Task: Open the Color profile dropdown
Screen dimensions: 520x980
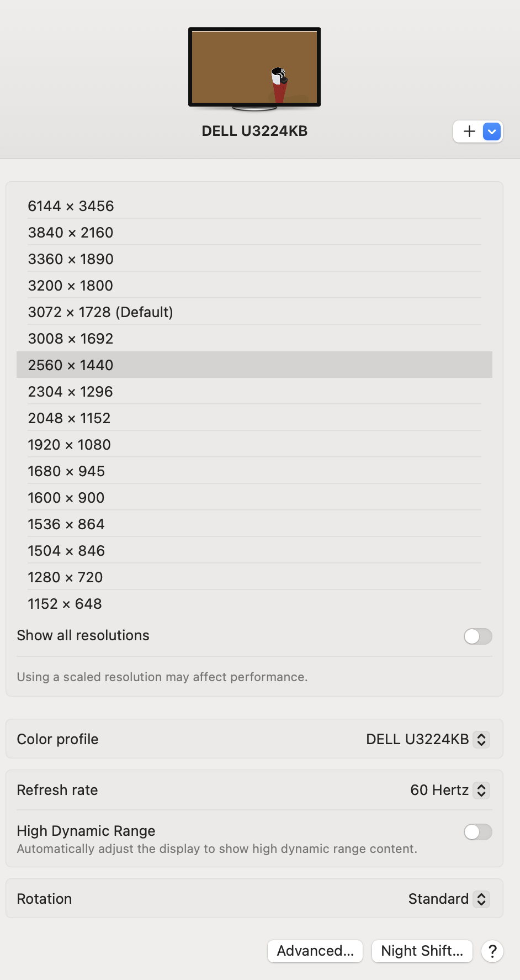Action: click(428, 740)
